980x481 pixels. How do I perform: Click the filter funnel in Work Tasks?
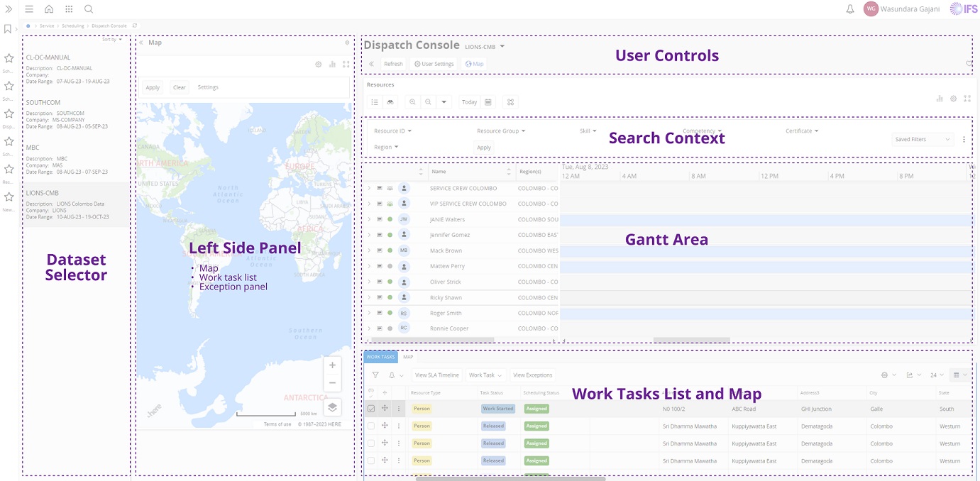pyautogui.click(x=375, y=375)
